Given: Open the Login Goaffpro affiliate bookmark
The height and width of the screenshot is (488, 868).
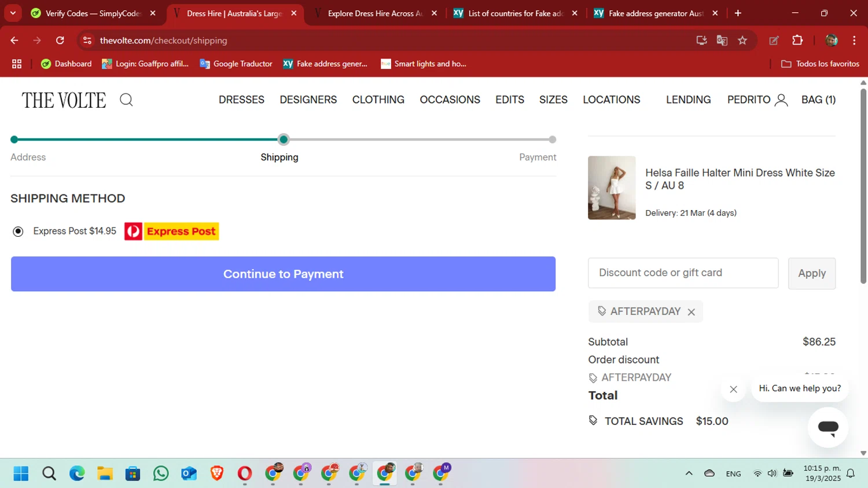Looking at the screenshot, I should pos(145,64).
